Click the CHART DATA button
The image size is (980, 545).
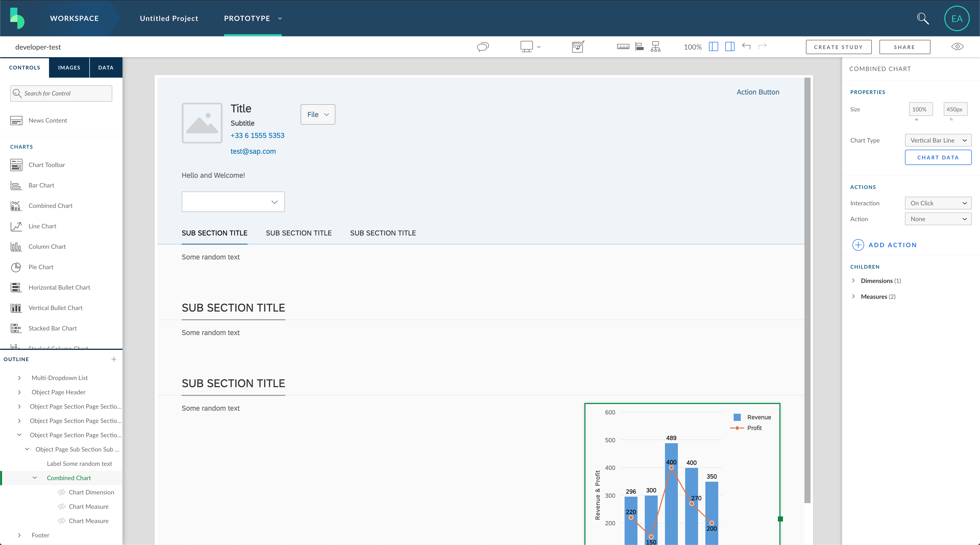[x=938, y=158]
